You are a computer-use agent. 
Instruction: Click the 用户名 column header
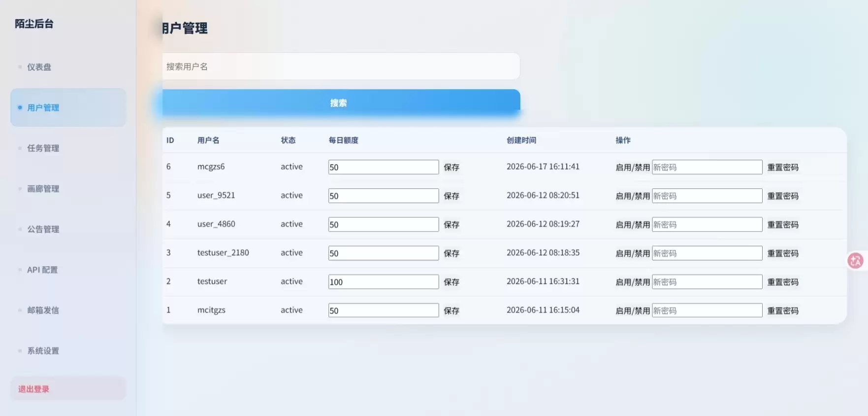point(208,140)
